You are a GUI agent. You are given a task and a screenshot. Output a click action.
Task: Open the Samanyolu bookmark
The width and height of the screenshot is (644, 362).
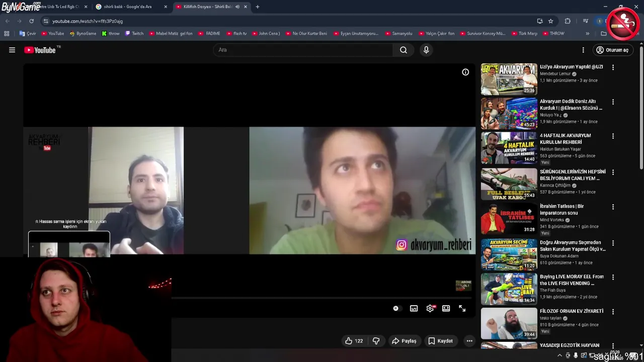point(398,34)
